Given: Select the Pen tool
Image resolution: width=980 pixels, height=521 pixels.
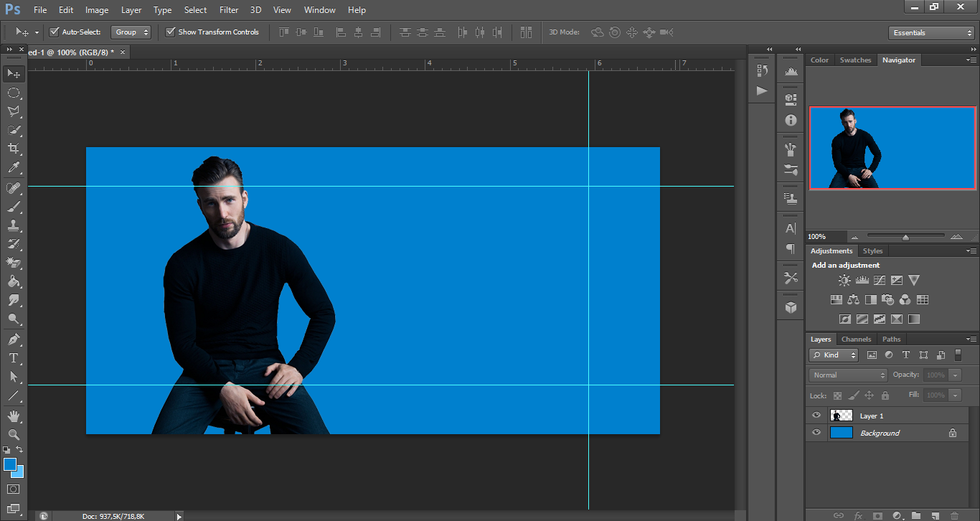Looking at the screenshot, I should (14, 338).
